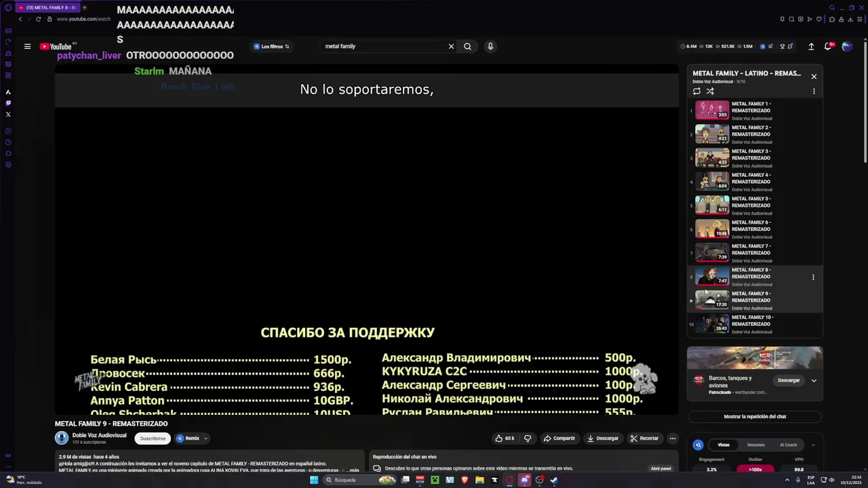
Task: Open Doble Voz Audiovisual channel link
Action: click(99, 435)
